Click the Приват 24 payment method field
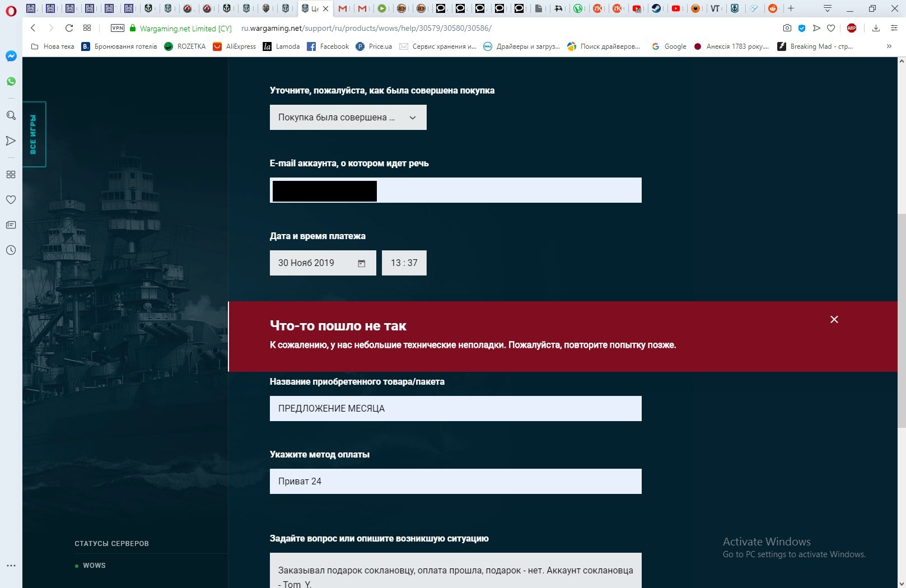The height and width of the screenshot is (588, 906). [456, 482]
